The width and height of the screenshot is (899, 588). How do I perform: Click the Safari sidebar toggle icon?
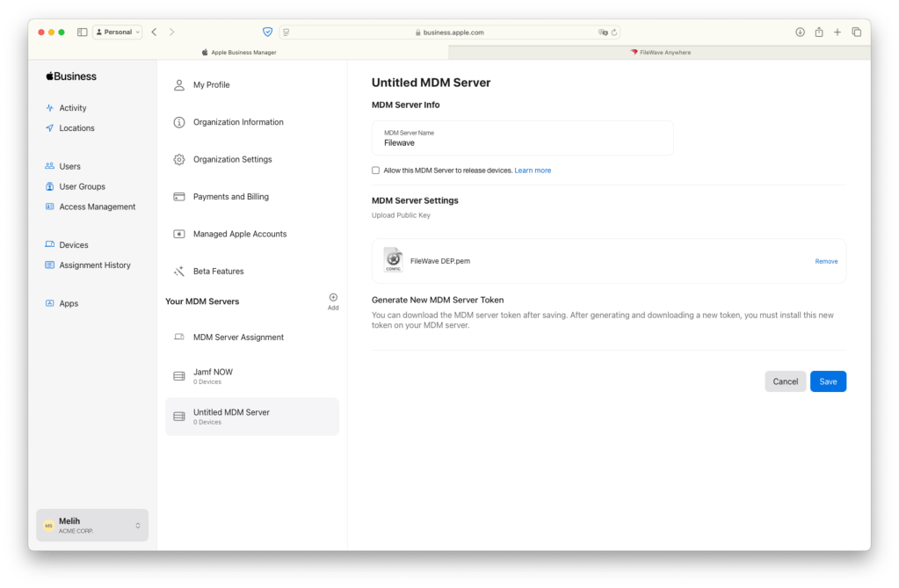click(82, 33)
